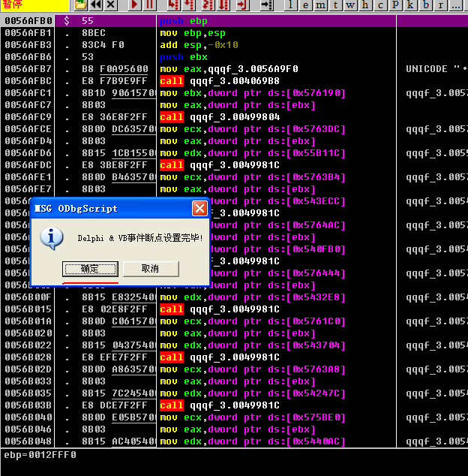Click the Go to address icon
This screenshot has width=468, height=476.
pyautogui.click(x=266, y=5)
